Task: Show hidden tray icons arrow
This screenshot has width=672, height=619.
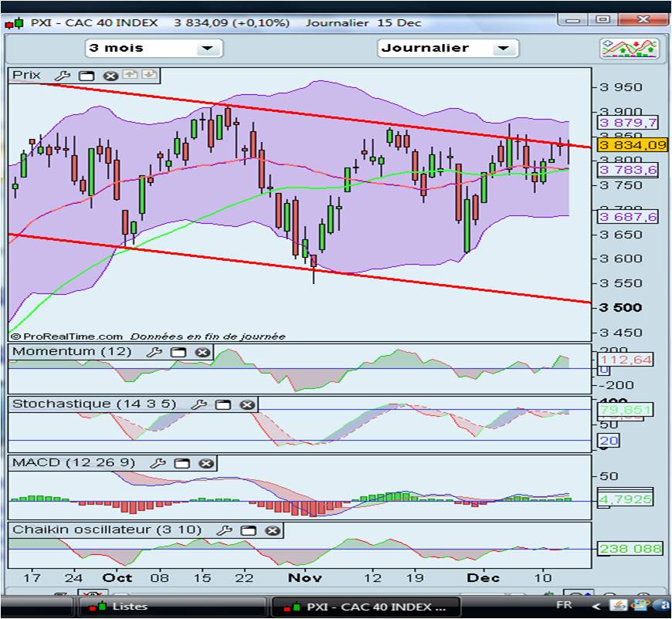Action: point(596,606)
